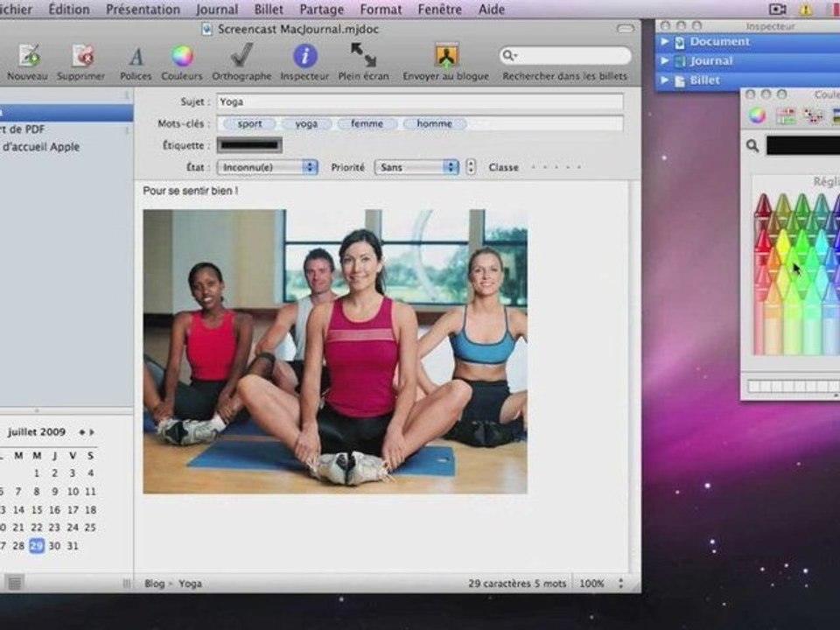
Task: Click a saved color slot in Couleurs window
Action: (x=754, y=386)
